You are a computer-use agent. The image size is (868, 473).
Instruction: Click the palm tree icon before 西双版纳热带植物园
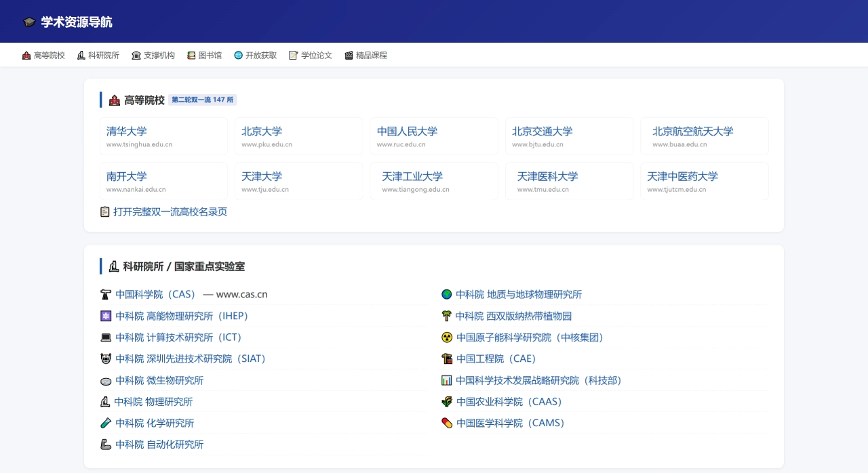tap(446, 316)
